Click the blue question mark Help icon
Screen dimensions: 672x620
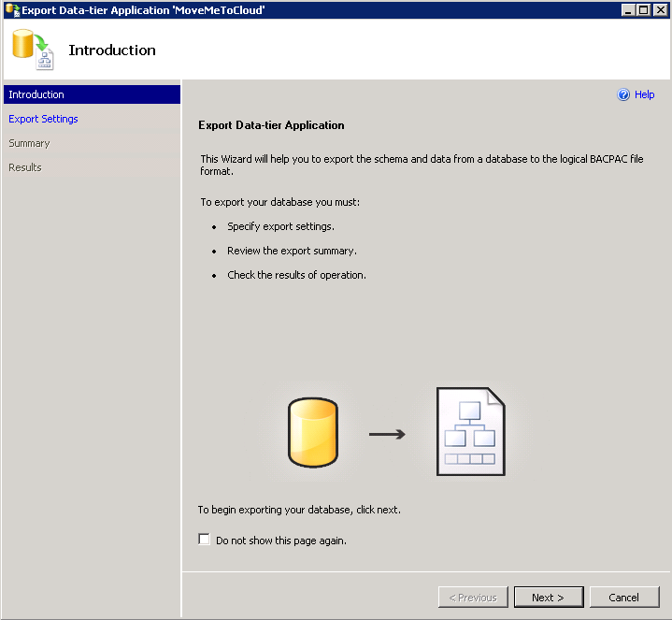pos(624,94)
